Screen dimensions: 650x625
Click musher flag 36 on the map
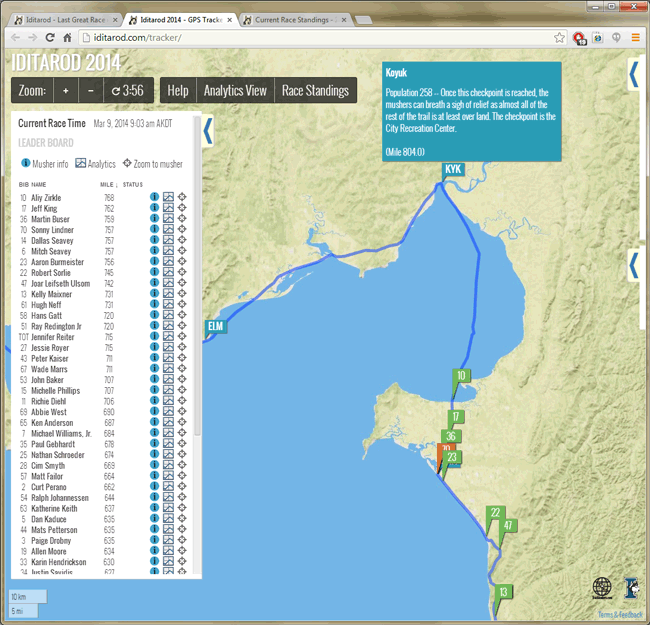451,436
